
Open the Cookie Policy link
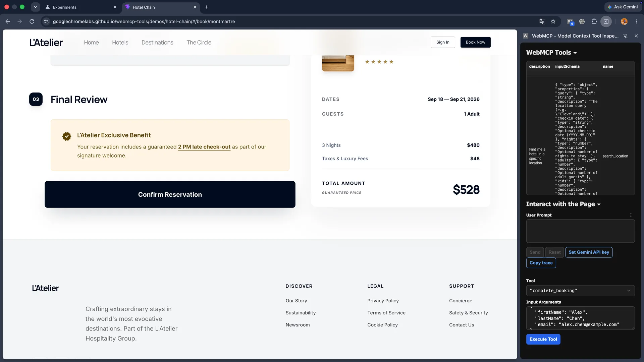coord(382,325)
